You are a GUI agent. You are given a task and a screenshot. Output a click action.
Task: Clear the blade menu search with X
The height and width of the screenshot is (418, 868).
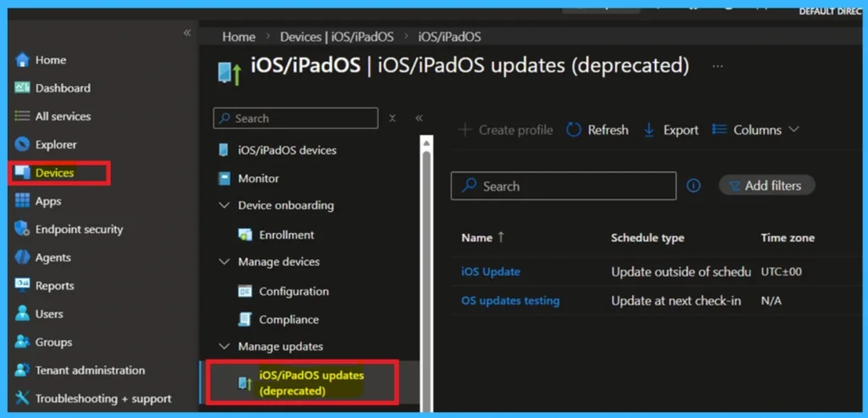[392, 118]
